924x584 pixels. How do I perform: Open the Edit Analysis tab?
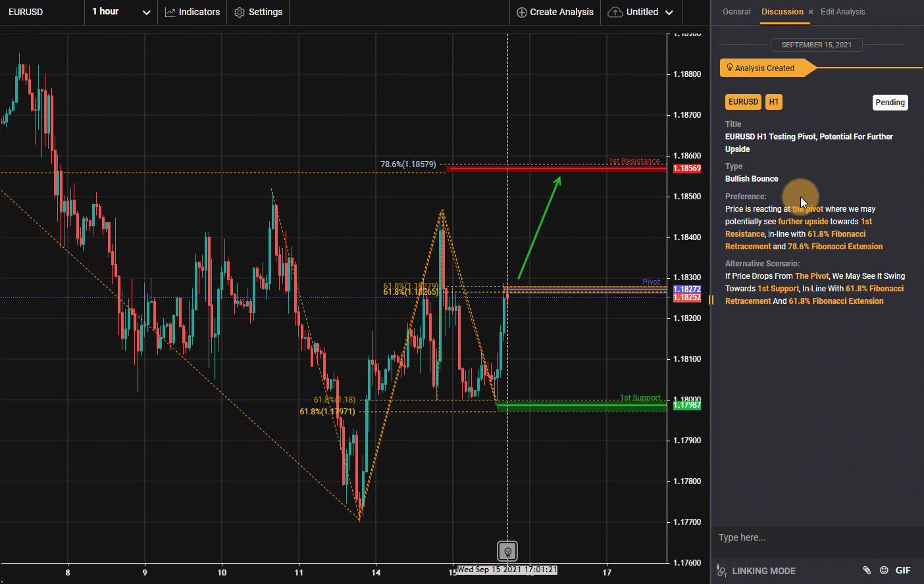coord(842,12)
